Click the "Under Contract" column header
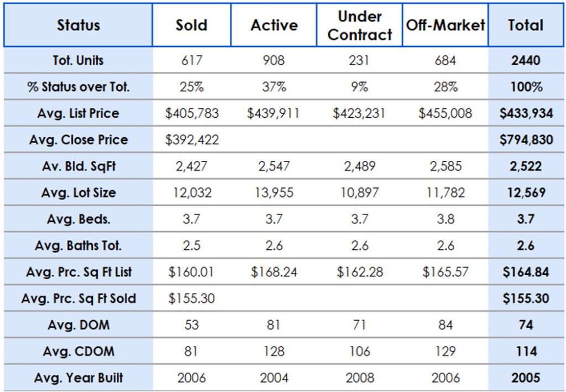 pyautogui.click(x=359, y=25)
